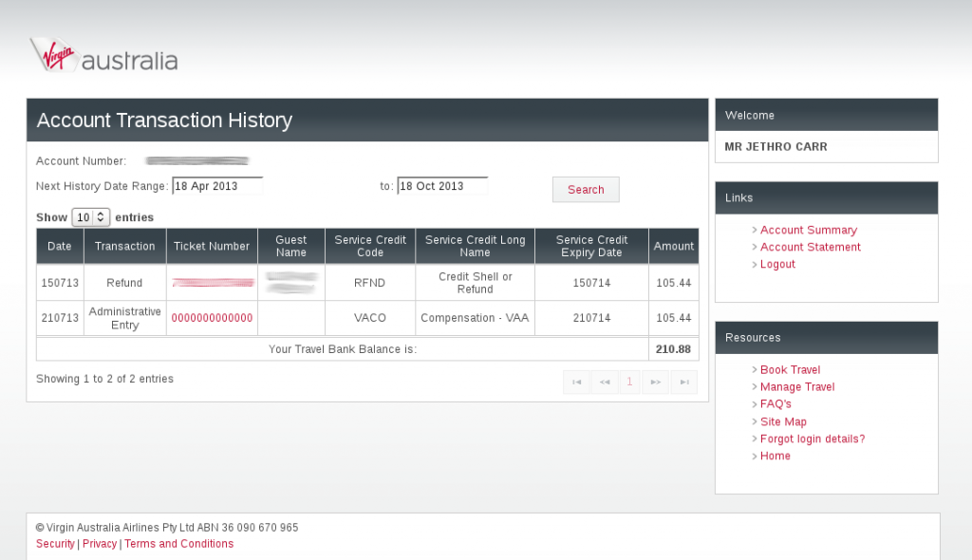972x560 pixels.
Task: Click the MR JETHRO CARR welcome name
Action: 776,147
